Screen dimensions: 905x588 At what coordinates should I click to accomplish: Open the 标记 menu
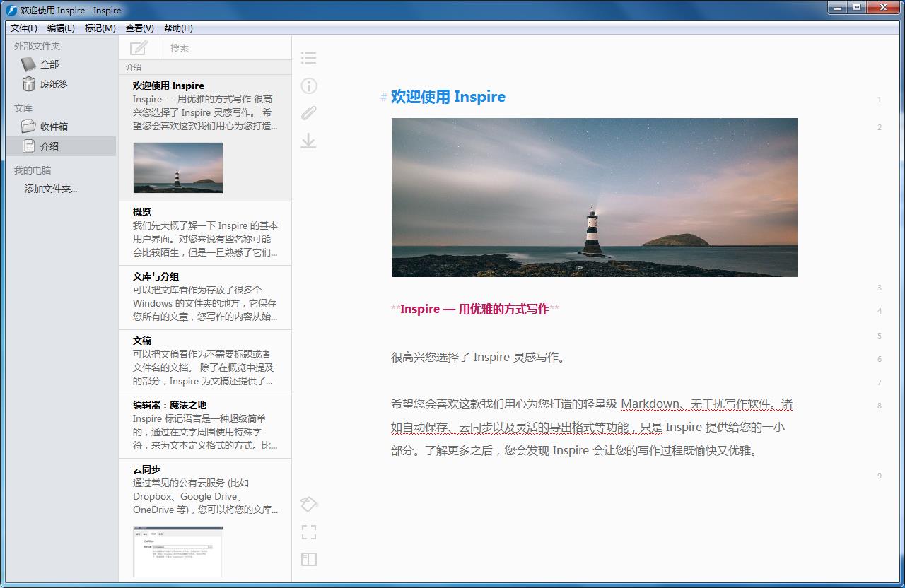click(100, 28)
